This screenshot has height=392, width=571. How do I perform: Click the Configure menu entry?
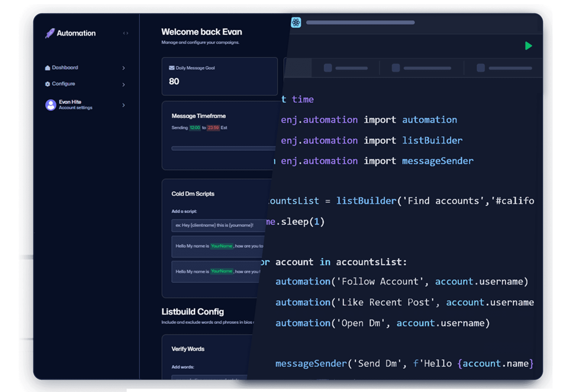pos(63,84)
